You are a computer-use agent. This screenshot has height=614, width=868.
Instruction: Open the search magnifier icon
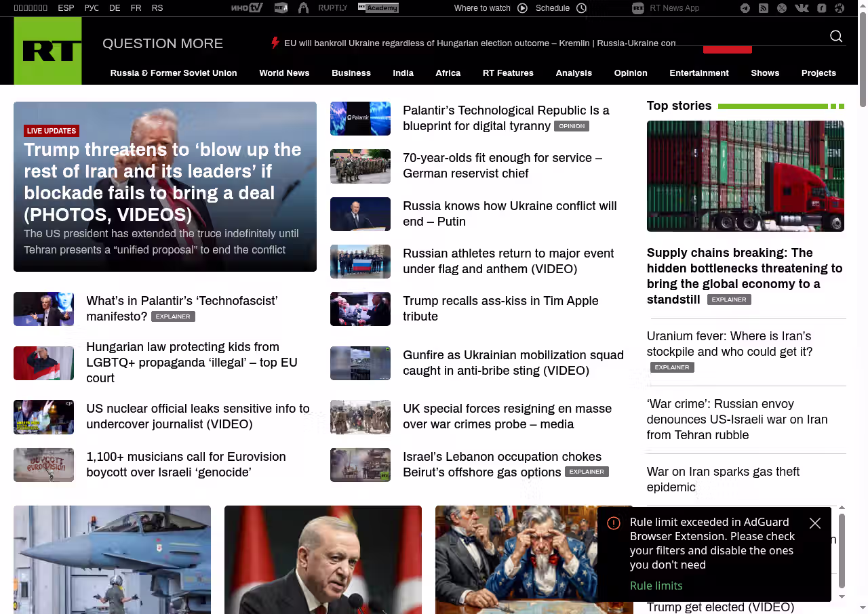tap(836, 37)
